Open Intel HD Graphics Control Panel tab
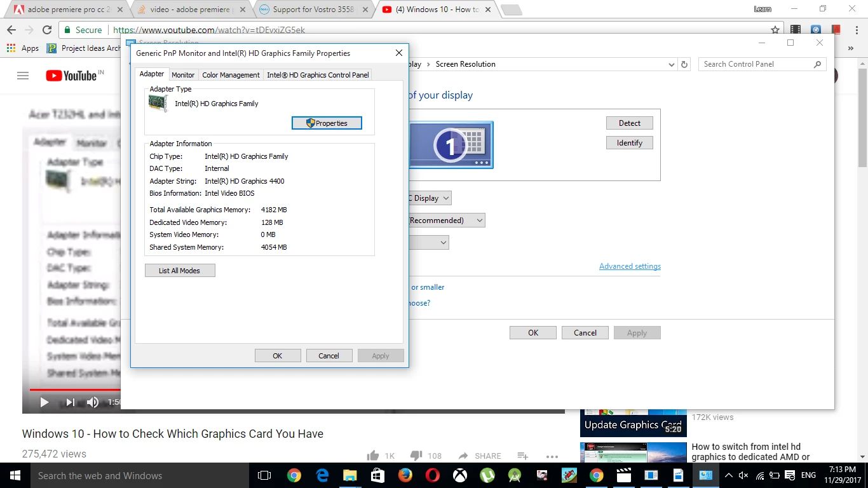The width and height of the screenshot is (868, 488). 318,75
